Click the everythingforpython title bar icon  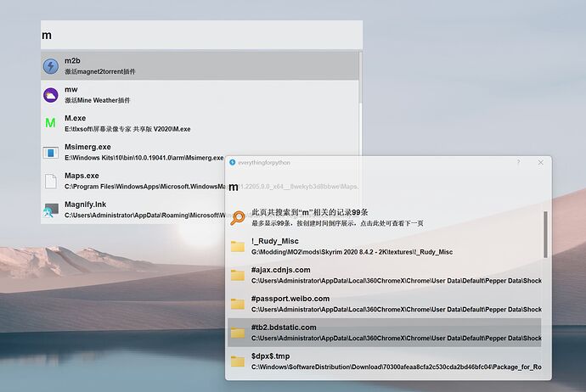233,162
